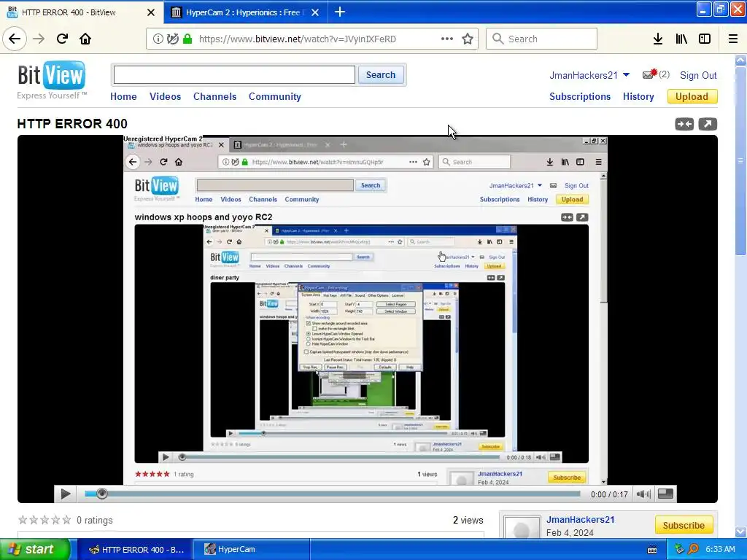Play the HTTP ERROR 400 video
The height and width of the screenshot is (560, 747).
(x=65, y=494)
